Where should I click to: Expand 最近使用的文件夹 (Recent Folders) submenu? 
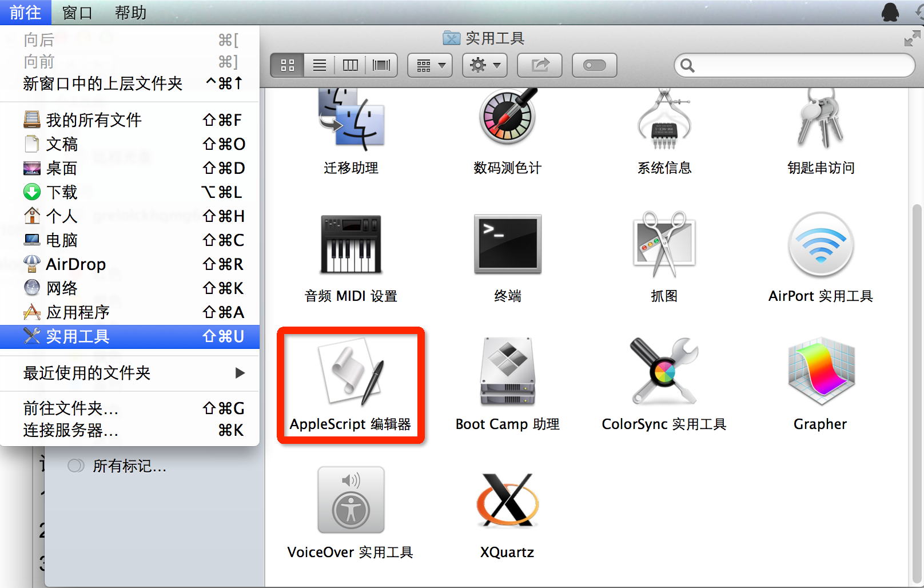click(130, 373)
